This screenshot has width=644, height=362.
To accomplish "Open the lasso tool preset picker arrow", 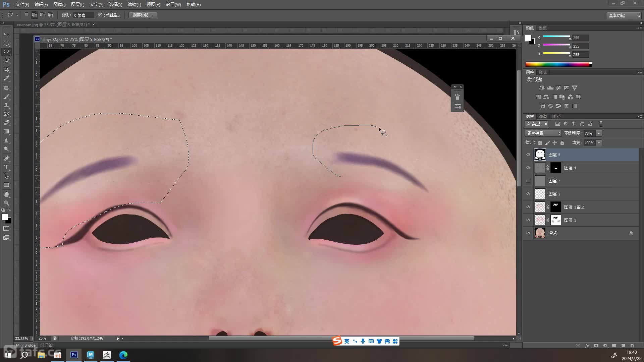I will [x=17, y=15].
